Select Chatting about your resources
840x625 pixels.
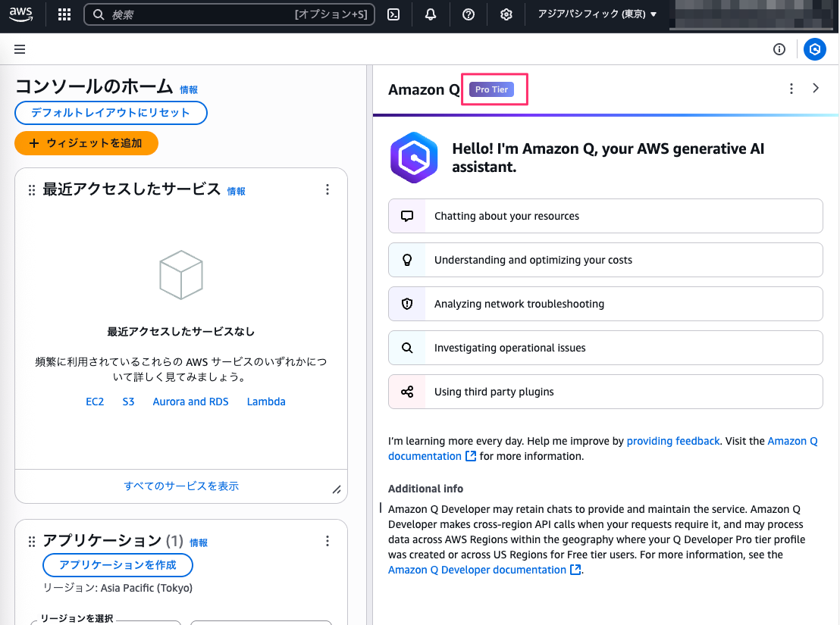(x=605, y=216)
